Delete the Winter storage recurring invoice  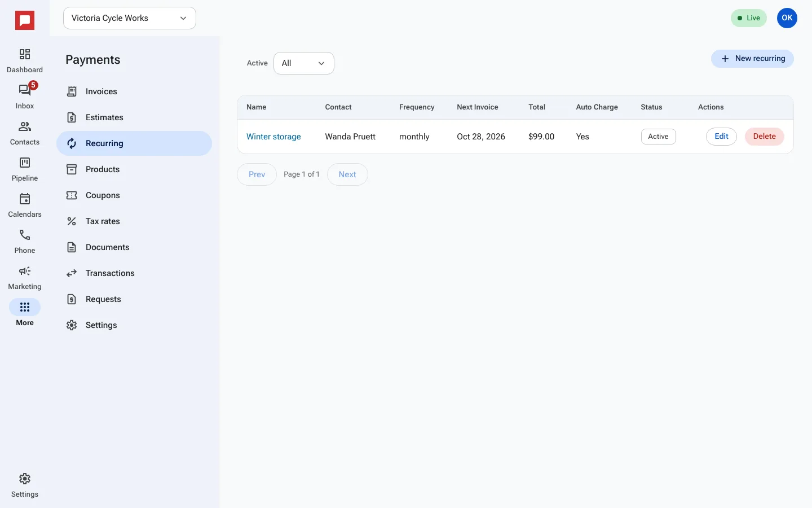coord(765,137)
